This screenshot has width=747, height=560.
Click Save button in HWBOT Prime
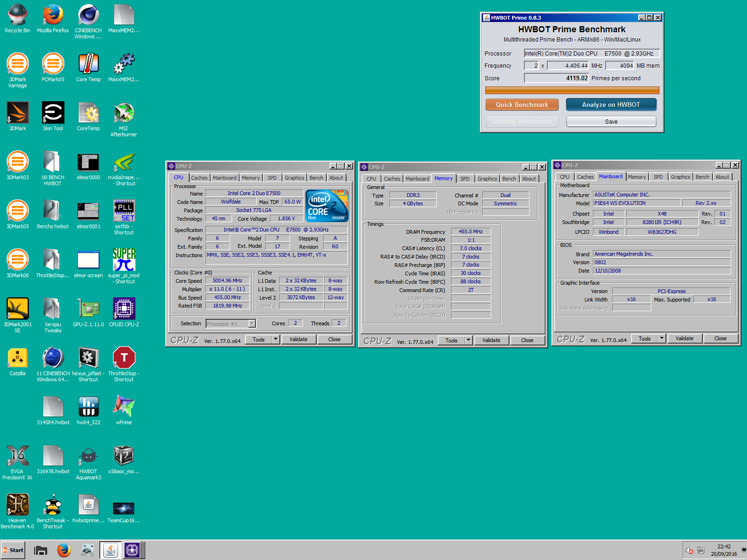point(611,121)
